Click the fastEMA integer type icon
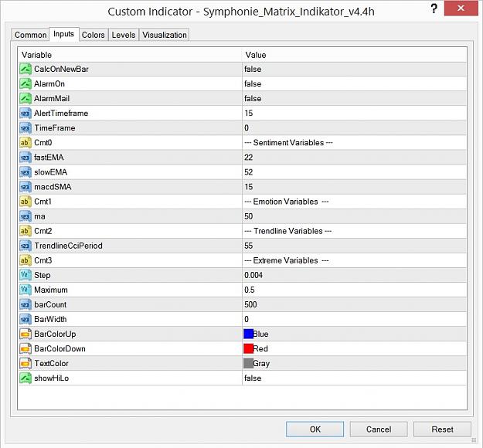 pyautogui.click(x=26, y=158)
